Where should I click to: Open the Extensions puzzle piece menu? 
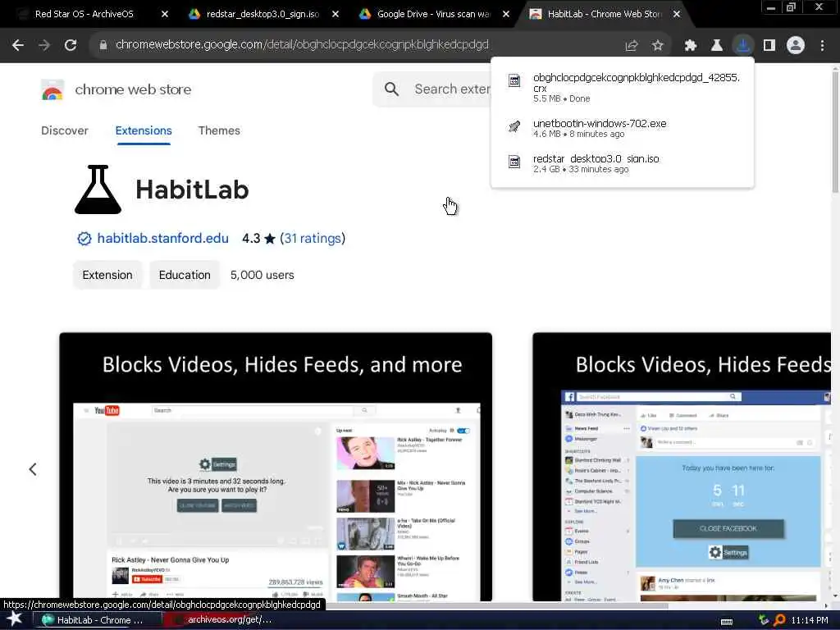click(691, 46)
